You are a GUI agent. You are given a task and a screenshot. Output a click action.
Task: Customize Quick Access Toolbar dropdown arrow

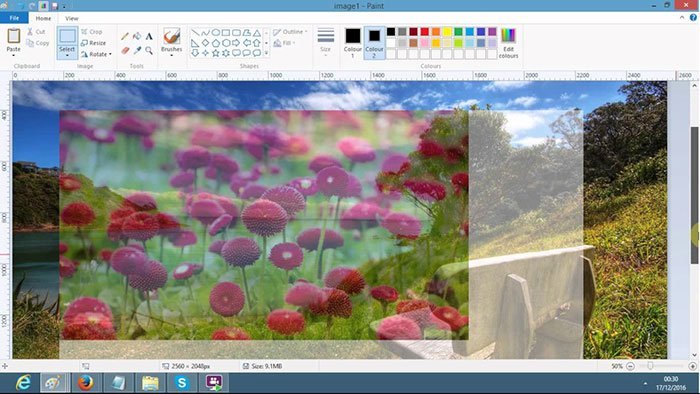click(64, 7)
